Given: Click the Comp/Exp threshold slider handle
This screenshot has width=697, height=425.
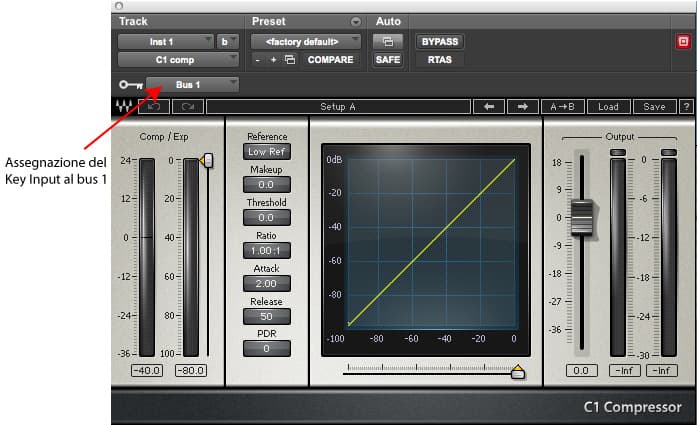Looking at the screenshot, I should pyautogui.click(x=207, y=160).
